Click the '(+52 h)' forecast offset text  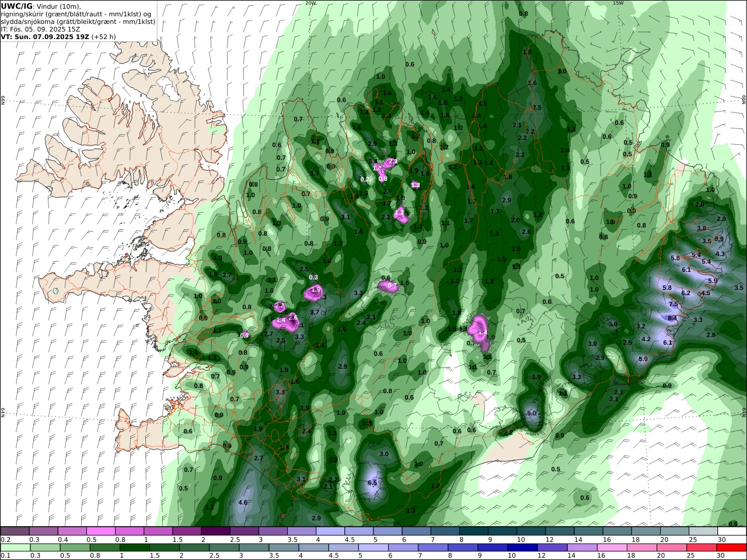103,36
